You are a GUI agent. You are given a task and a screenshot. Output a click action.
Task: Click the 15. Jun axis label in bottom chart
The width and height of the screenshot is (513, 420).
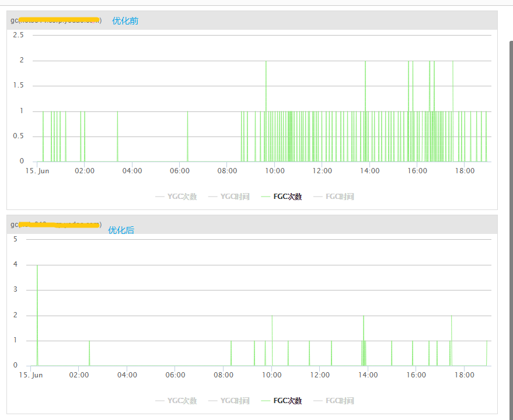pos(31,375)
